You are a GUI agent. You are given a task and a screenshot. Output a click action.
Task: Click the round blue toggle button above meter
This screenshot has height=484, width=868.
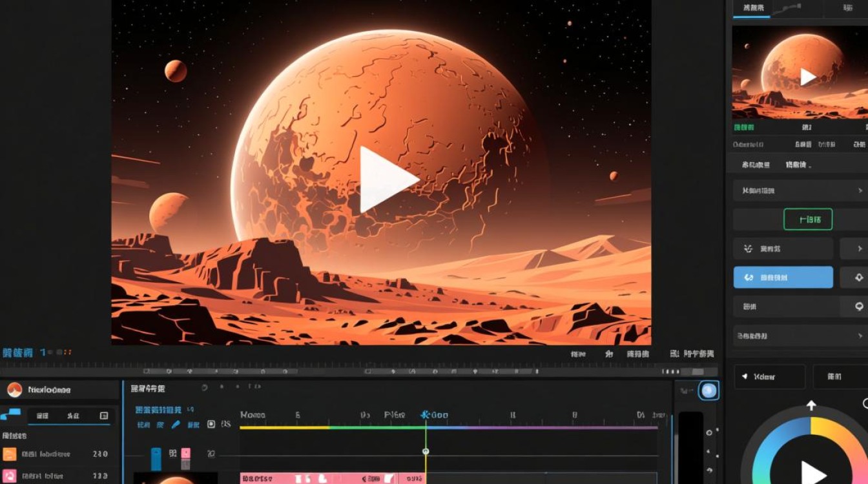pos(708,390)
